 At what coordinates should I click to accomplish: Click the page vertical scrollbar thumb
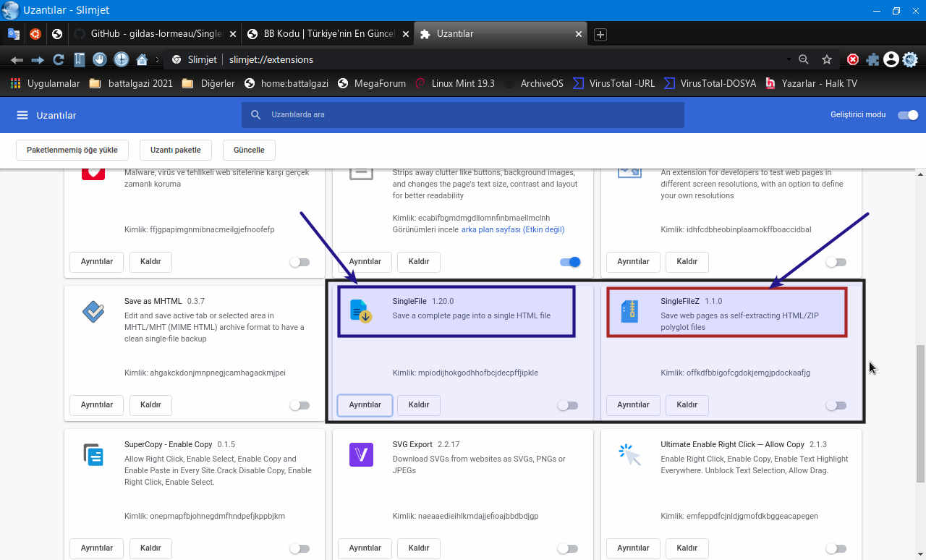tap(920, 413)
